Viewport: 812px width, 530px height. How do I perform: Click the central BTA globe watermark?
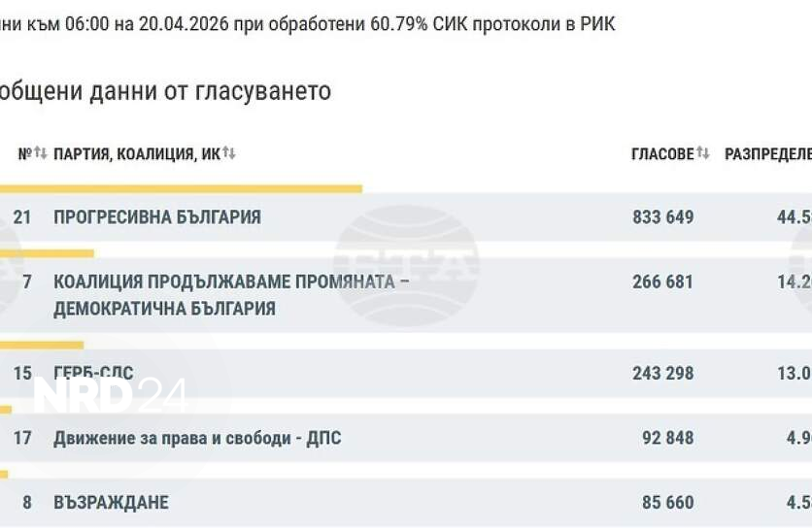[406, 265]
